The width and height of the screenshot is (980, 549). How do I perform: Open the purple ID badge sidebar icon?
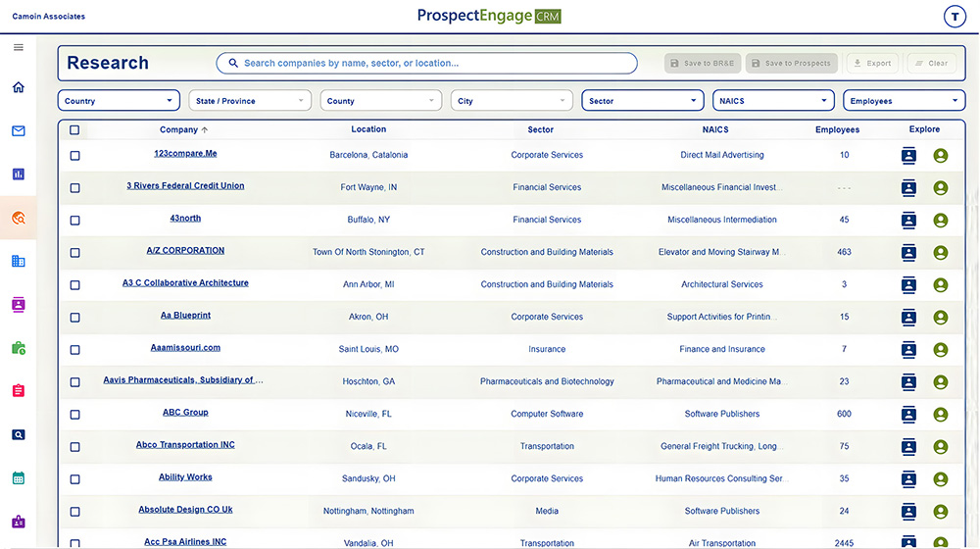[x=18, y=522]
